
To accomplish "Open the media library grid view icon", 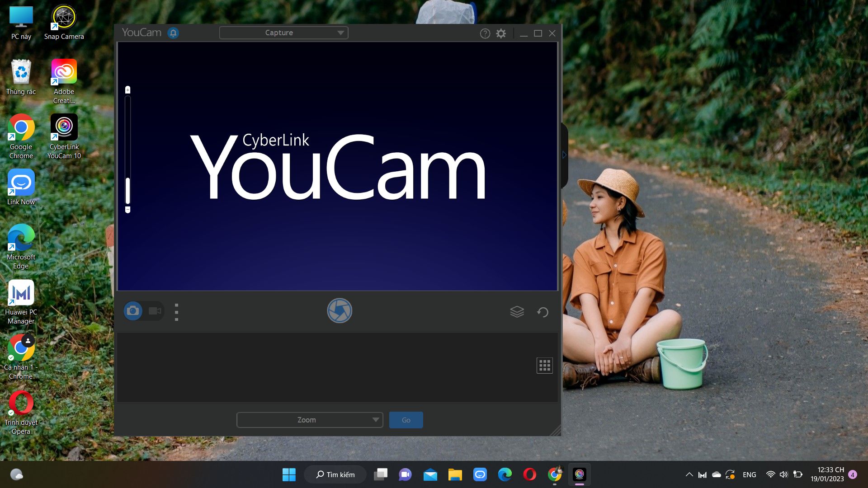I will 545,366.
